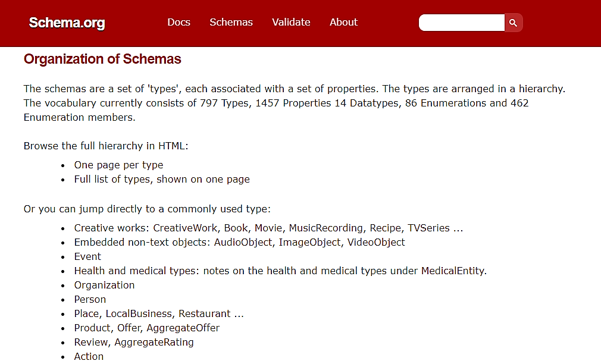
Task: Open the Movie type link
Action: click(x=268, y=228)
